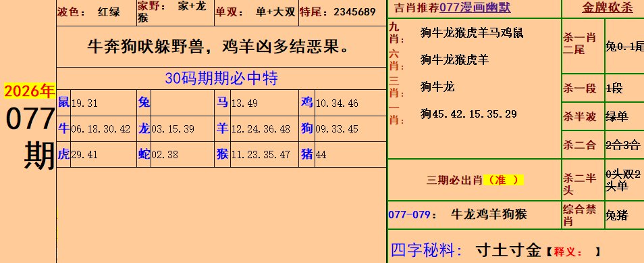644x263 pixels.
Task: Select the struck-through 绿单 value
Action: coord(617,116)
